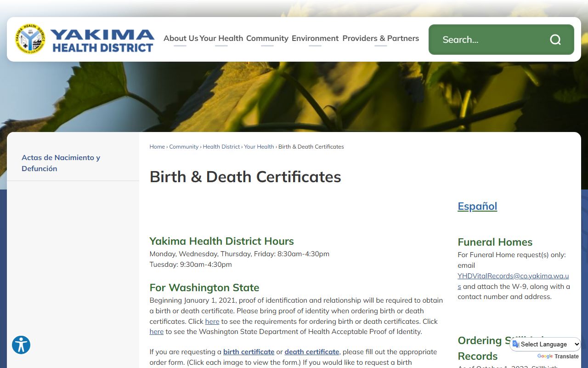This screenshot has height=368, width=588.
Task: Click the 'Tuesday: 9:30am-4:30pm' hours text
Action: click(x=191, y=264)
